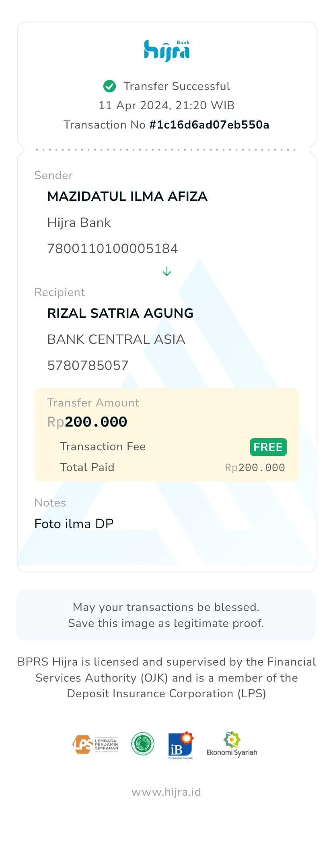Click the Total Paid Rp200.000 value

tap(255, 468)
